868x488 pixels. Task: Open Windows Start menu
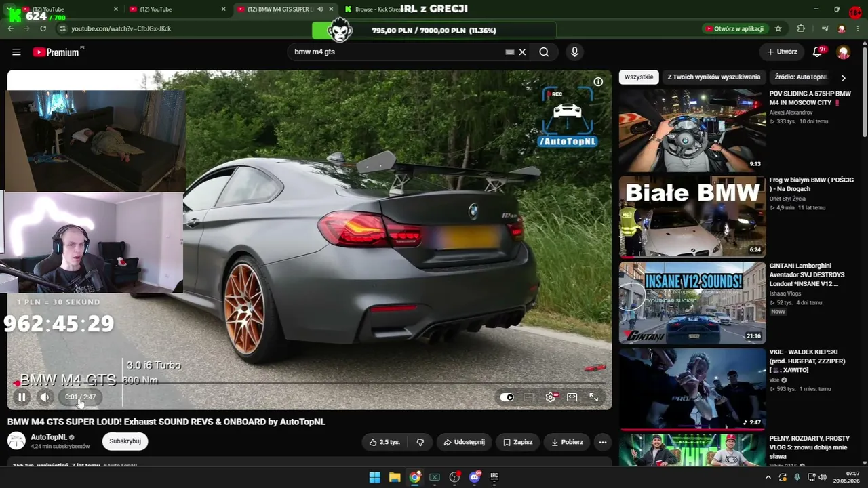pyautogui.click(x=374, y=477)
